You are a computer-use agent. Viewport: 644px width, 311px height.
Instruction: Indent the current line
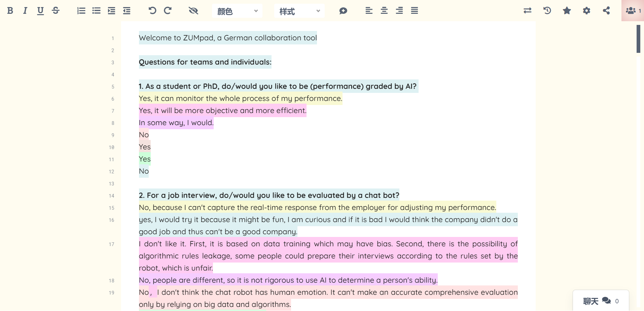tap(111, 11)
